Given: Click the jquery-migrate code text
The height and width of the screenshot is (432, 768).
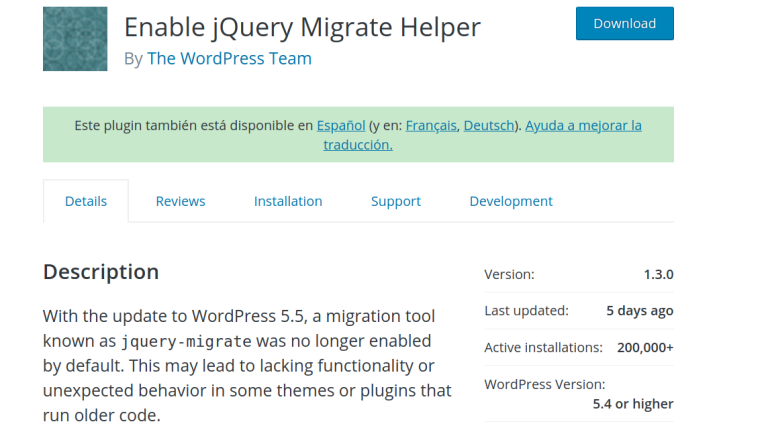Looking at the screenshot, I should pyautogui.click(x=186, y=341).
